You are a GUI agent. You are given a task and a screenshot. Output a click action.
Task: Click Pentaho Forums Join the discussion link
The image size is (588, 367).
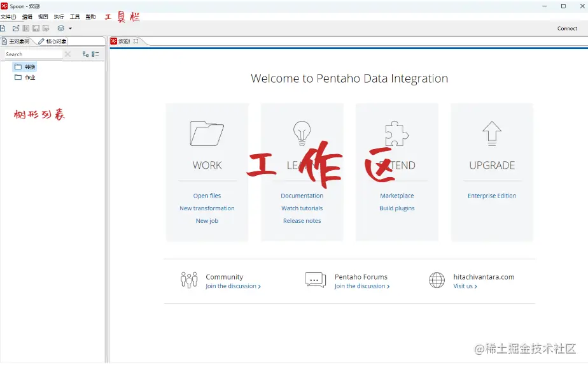click(362, 286)
